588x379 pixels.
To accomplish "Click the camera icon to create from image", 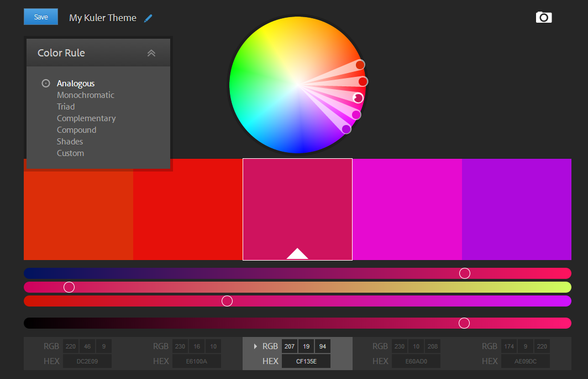I will click(x=544, y=18).
